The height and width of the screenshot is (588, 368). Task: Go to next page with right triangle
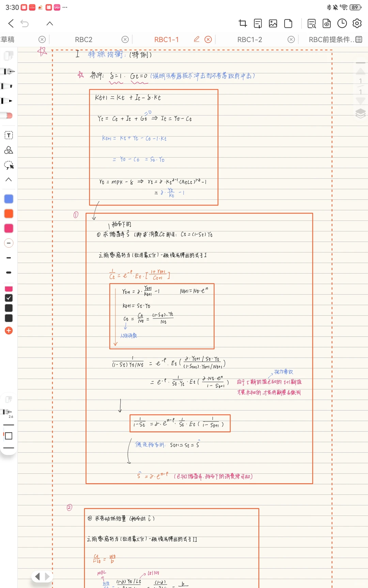point(47,576)
